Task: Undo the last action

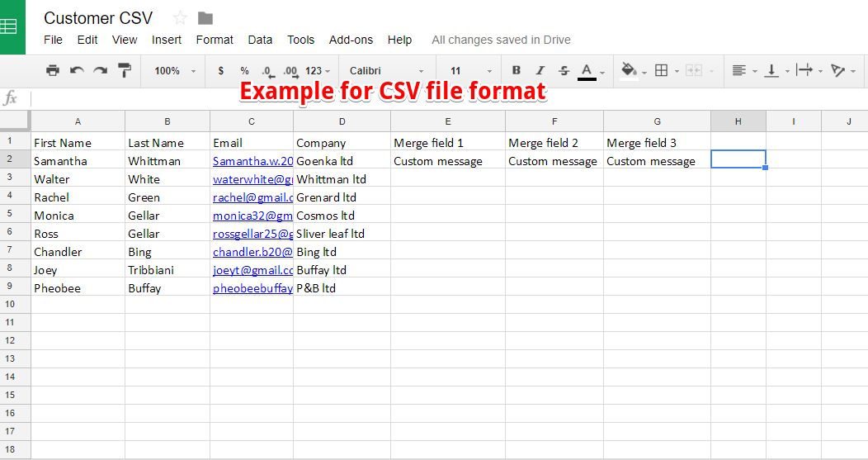Action: click(x=77, y=70)
